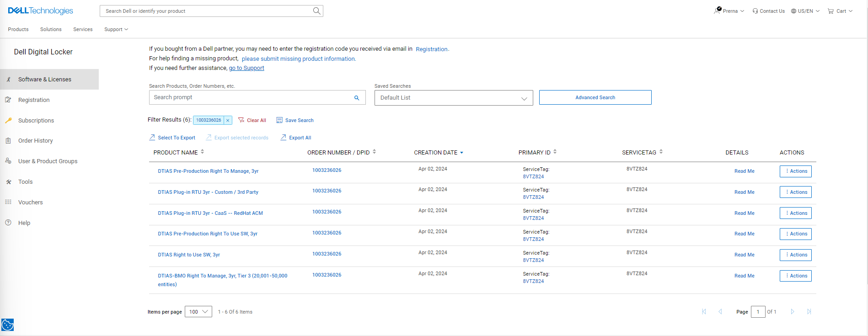Focus the Search Dell or identify your product field
Image resolution: width=868 pixels, height=336 pixels.
point(211,11)
